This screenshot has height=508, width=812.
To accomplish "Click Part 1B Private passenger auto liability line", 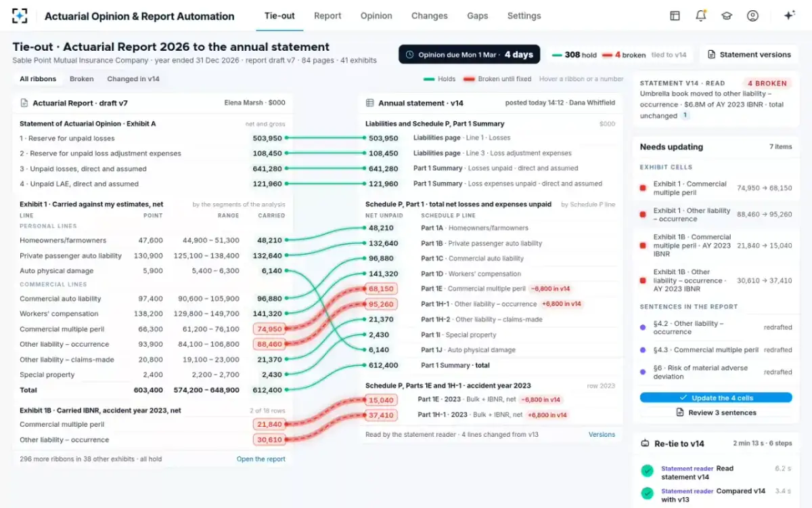I will 482,243.
